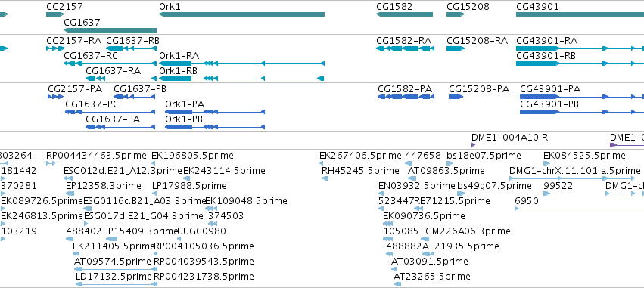Screen dimensions: 644x288
Task: Select the Ork1 gene bar
Action: coord(241,14)
